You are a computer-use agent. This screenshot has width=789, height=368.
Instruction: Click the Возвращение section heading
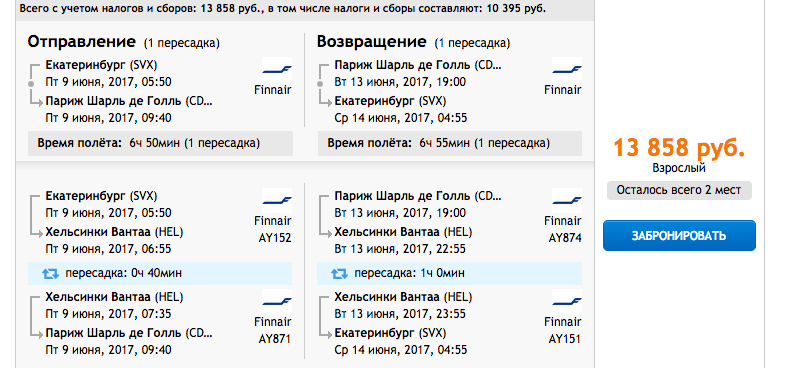372,42
